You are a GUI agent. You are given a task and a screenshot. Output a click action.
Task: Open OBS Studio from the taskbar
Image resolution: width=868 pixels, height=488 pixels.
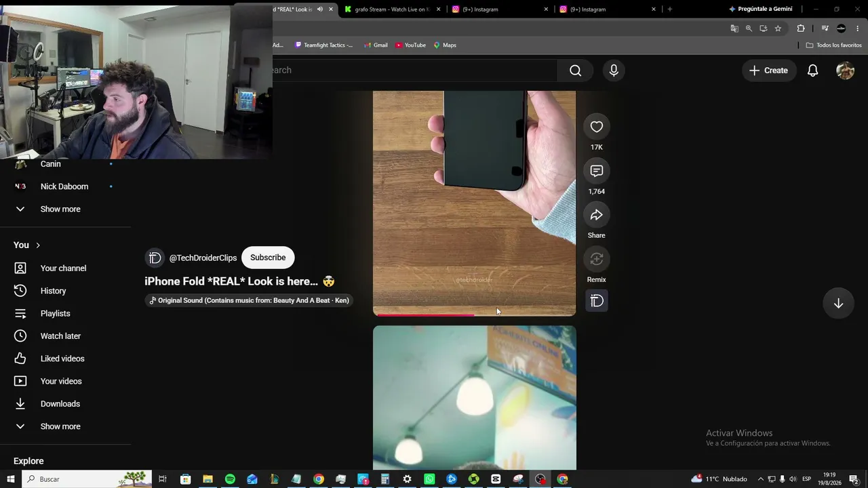click(x=540, y=479)
